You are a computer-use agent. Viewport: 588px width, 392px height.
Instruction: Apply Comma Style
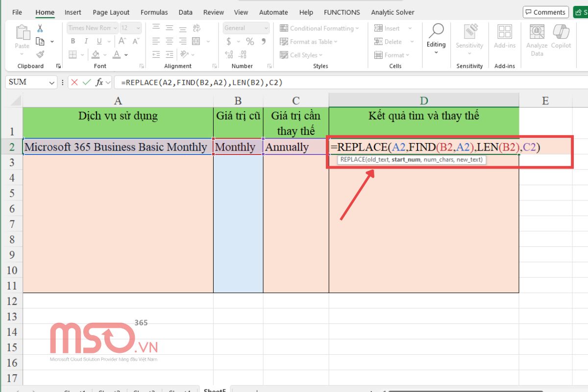(264, 42)
